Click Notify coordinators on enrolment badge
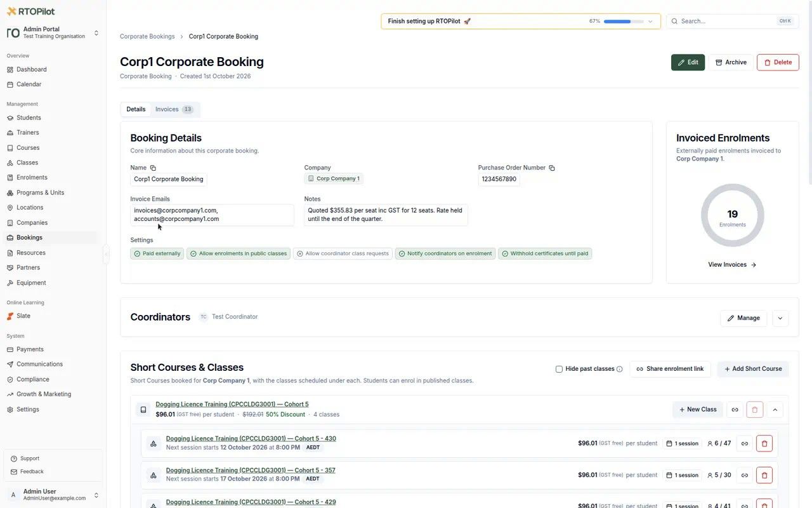 pyautogui.click(x=445, y=253)
